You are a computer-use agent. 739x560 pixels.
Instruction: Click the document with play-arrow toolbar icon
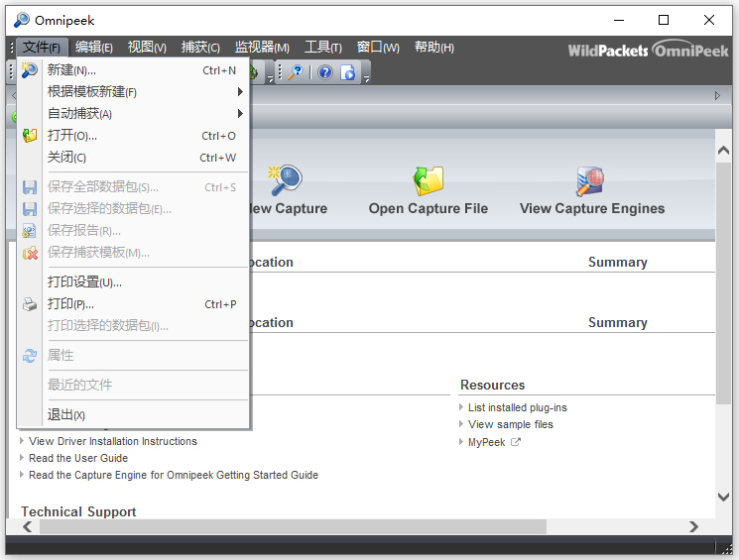[x=348, y=72]
